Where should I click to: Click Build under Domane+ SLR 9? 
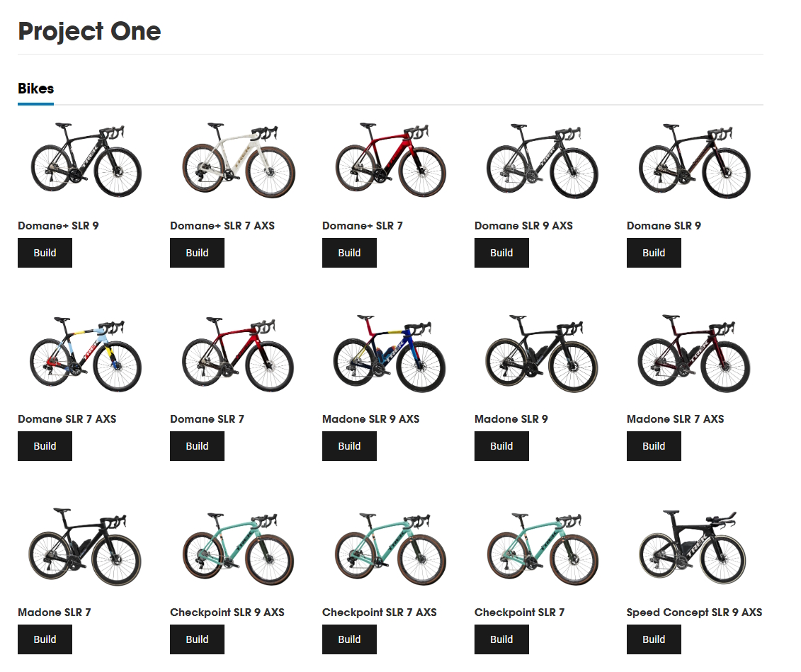tap(45, 253)
